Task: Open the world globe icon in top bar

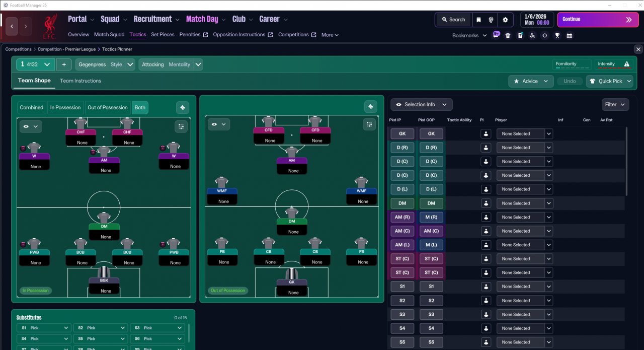Action: click(x=491, y=20)
